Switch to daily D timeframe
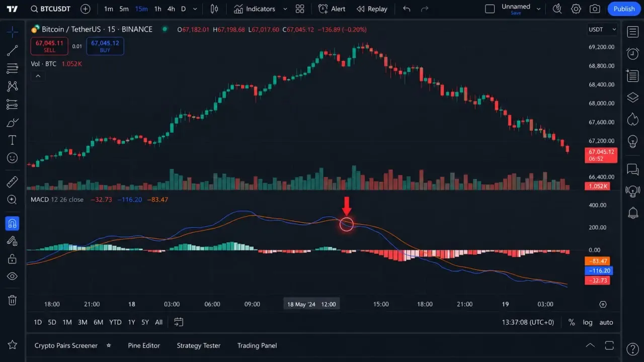The height and width of the screenshot is (362, 644). click(183, 9)
